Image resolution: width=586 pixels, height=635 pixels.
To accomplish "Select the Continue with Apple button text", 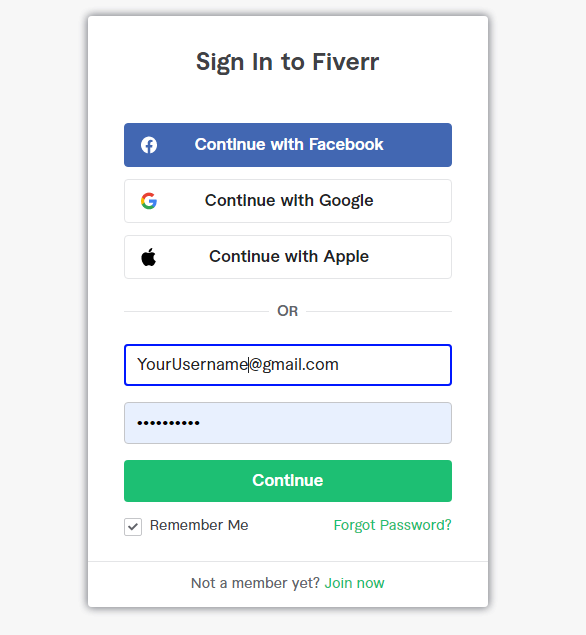I will [x=289, y=256].
